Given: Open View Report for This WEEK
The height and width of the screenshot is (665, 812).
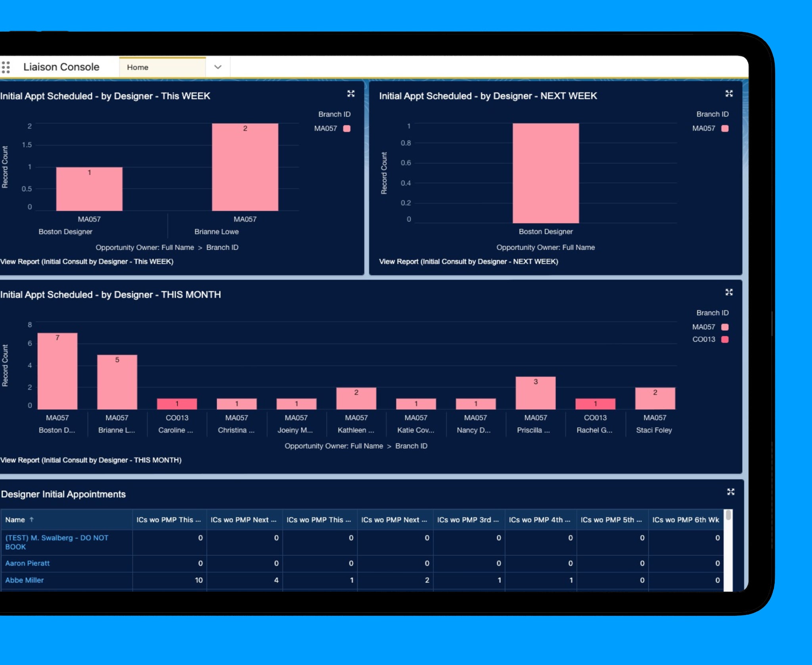Looking at the screenshot, I should coord(87,262).
